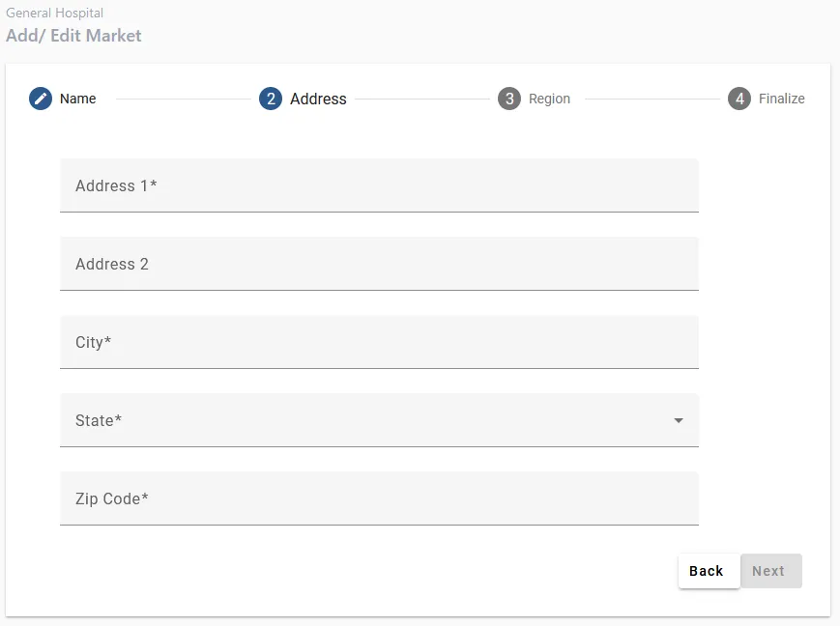Jump to the Region step label
The width and height of the screenshot is (840, 626).
(549, 99)
